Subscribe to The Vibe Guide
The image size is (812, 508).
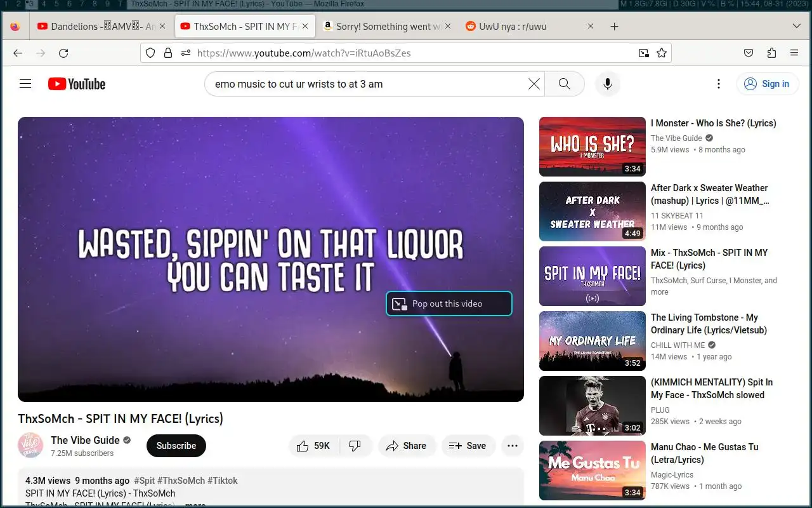(x=176, y=446)
